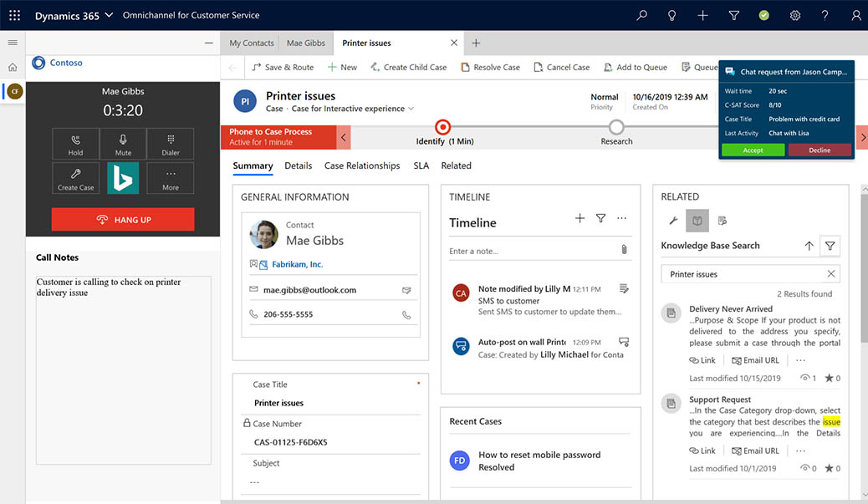Click Resolve Case
Image resolution: width=868 pixels, height=504 pixels.
[x=491, y=67]
